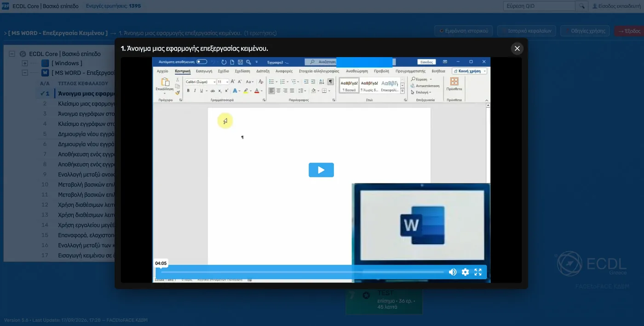Click the magnifier button beside Εύρεση QID

click(581, 6)
